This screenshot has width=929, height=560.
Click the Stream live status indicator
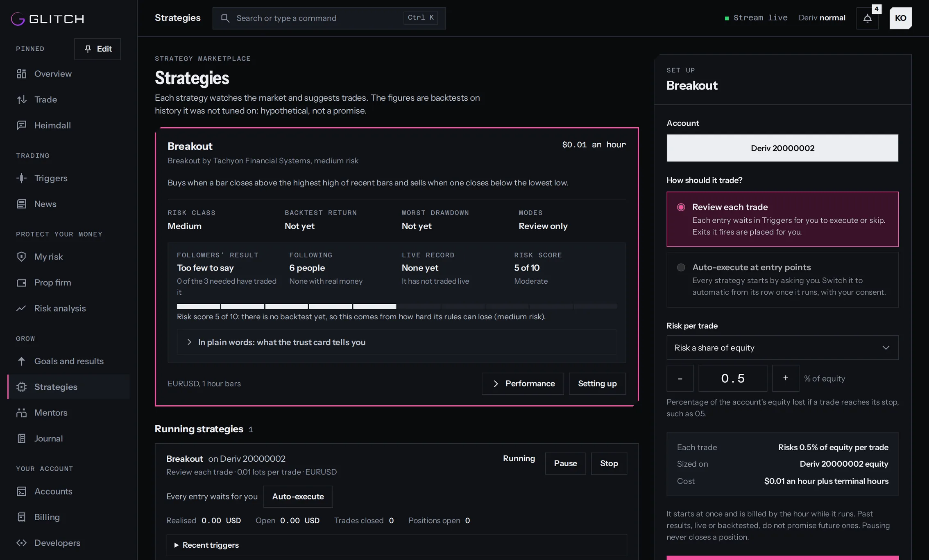[756, 18]
